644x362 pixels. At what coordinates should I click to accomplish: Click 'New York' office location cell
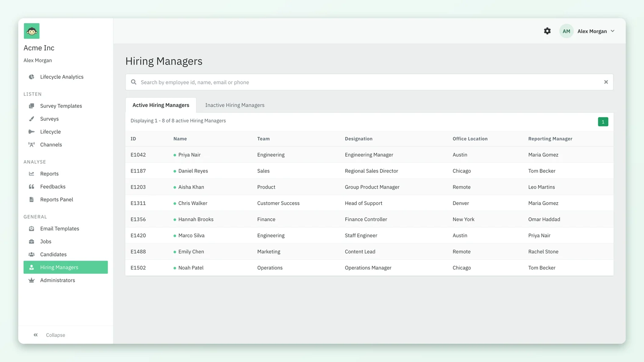click(464, 219)
